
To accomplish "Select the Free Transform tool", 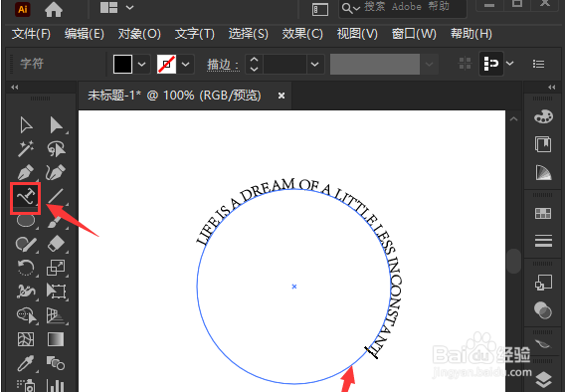I will 57,292.
